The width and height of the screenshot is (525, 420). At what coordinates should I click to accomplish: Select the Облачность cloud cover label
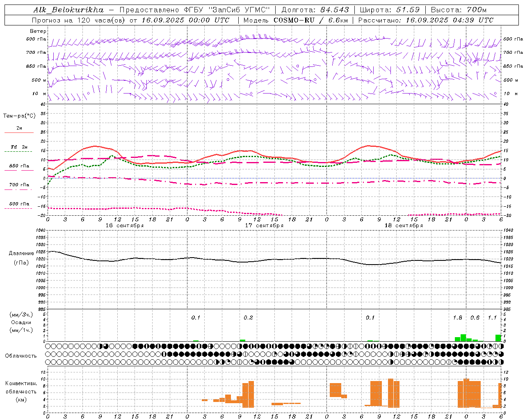click(21, 356)
